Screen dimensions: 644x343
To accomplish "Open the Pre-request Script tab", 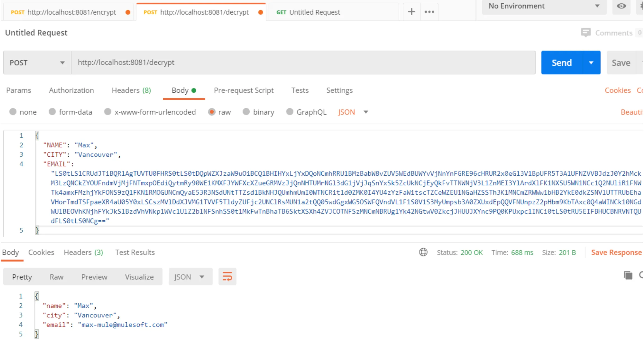I will click(244, 90).
